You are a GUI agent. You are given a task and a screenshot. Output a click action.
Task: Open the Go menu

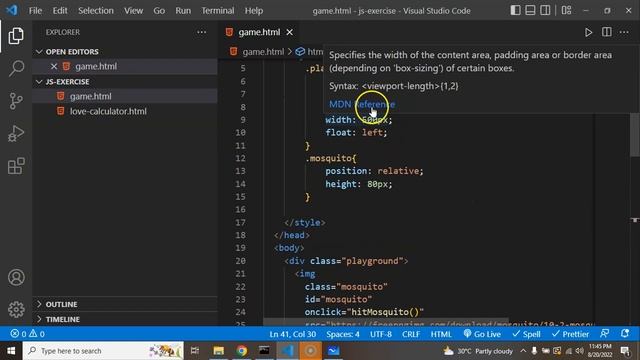pos(159,11)
